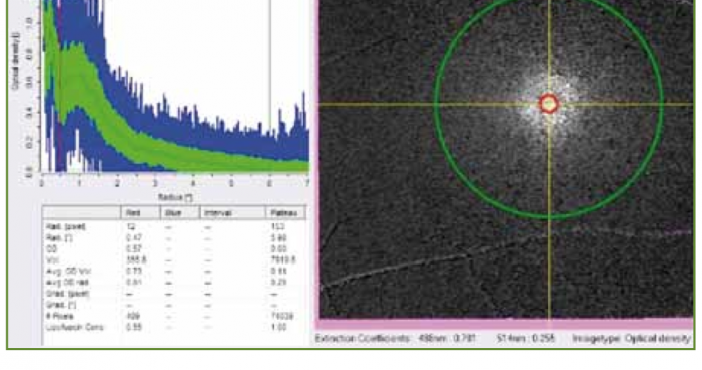
Task: Select the # Pixels row
Action: pos(174,316)
